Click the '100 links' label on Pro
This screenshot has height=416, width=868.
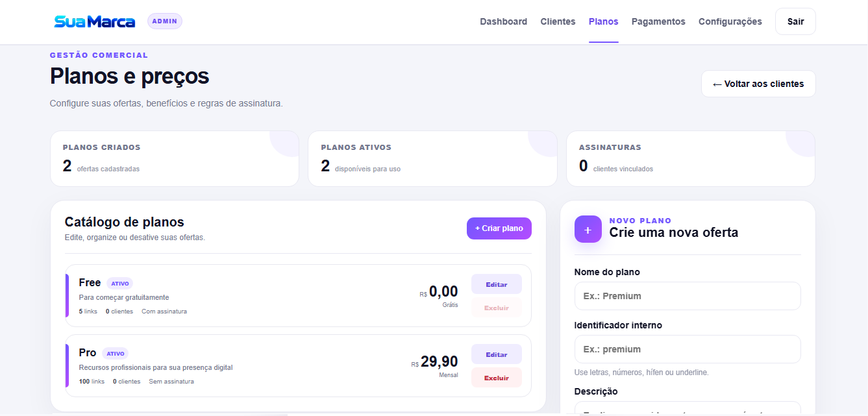(92, 382)
